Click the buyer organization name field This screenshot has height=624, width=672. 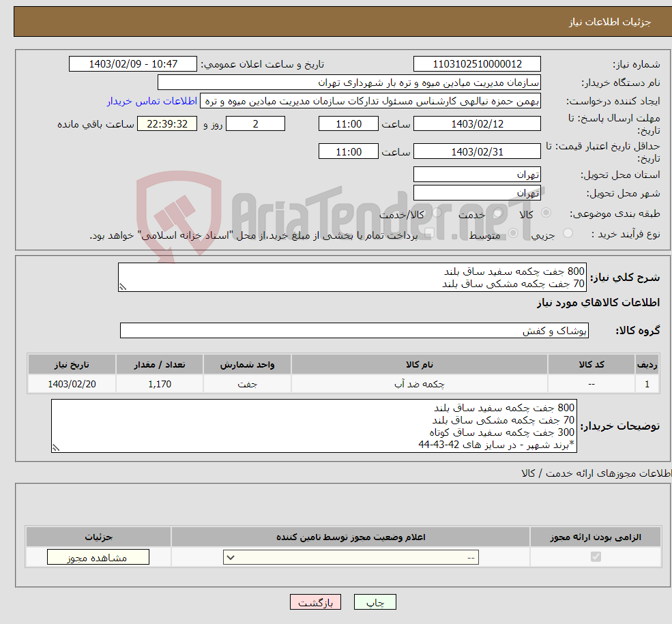349,83
